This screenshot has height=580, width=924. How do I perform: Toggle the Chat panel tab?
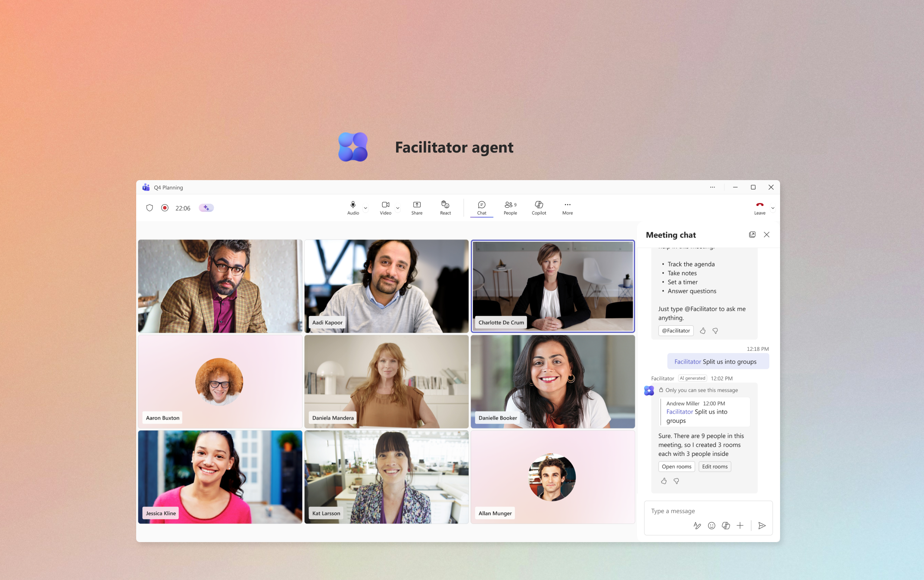482,208
